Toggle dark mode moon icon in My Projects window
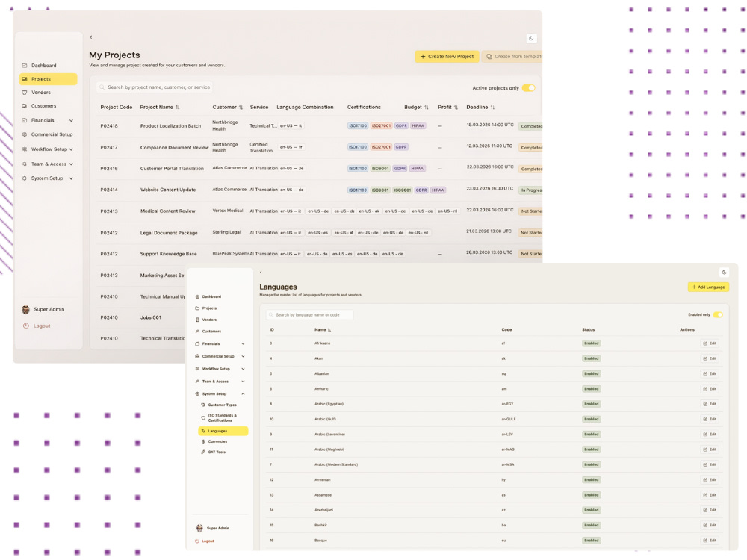 click(531, 39)
